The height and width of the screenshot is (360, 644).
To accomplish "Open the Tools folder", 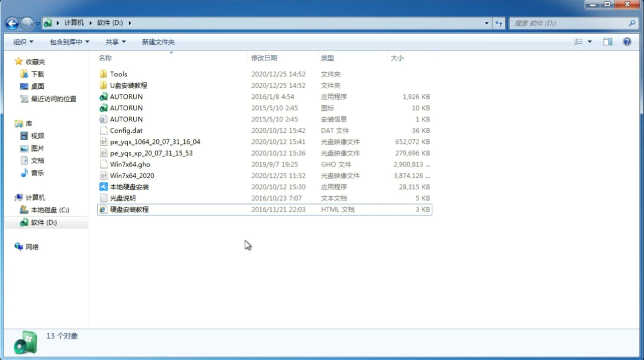I will (118, 74).
